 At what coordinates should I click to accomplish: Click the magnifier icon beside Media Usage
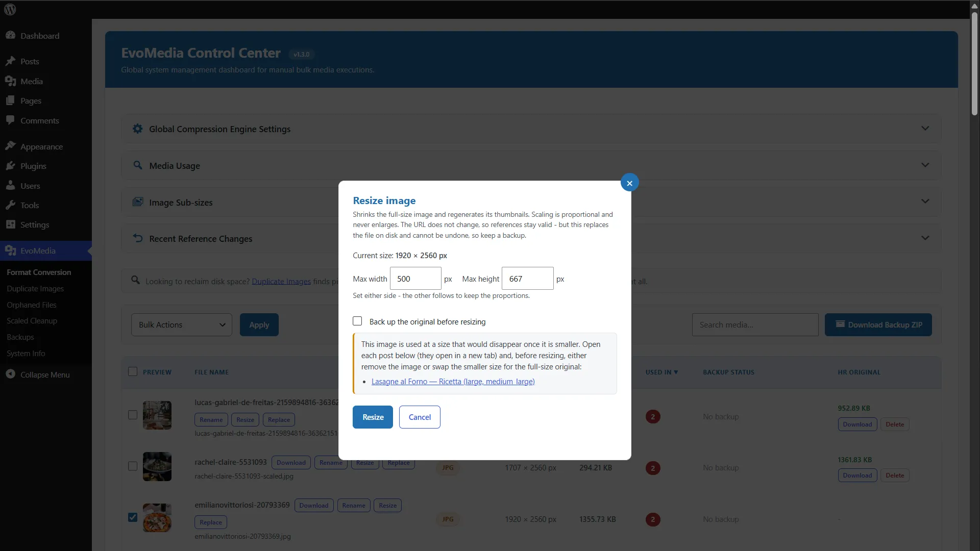coord(138,165)
